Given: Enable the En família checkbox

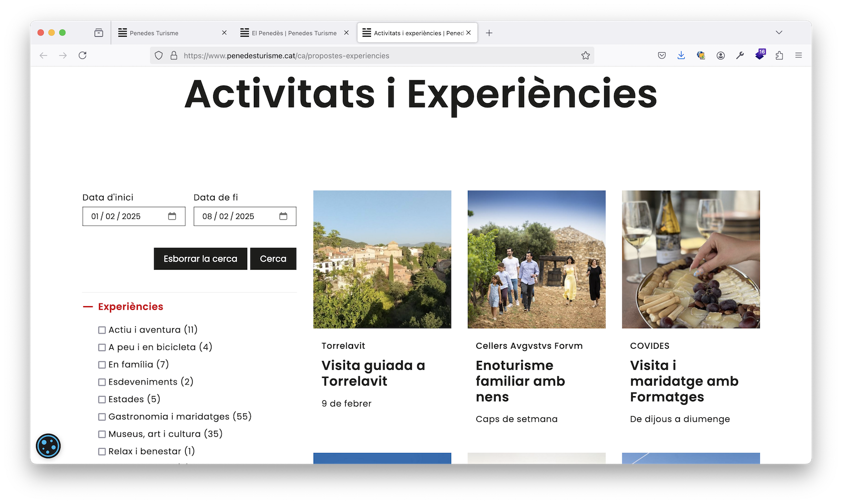Looking at the screenshot, I should [x=102, y=365].
